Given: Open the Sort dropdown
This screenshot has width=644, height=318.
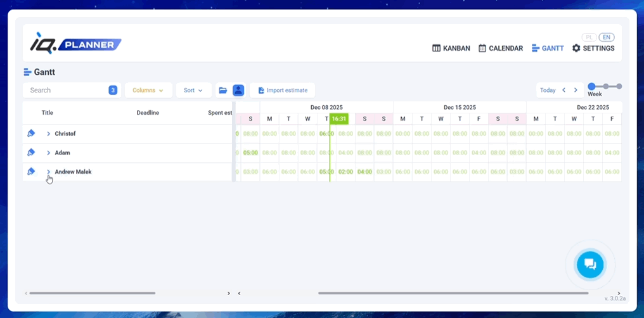Looking at the screenshot, I should 193,91.
